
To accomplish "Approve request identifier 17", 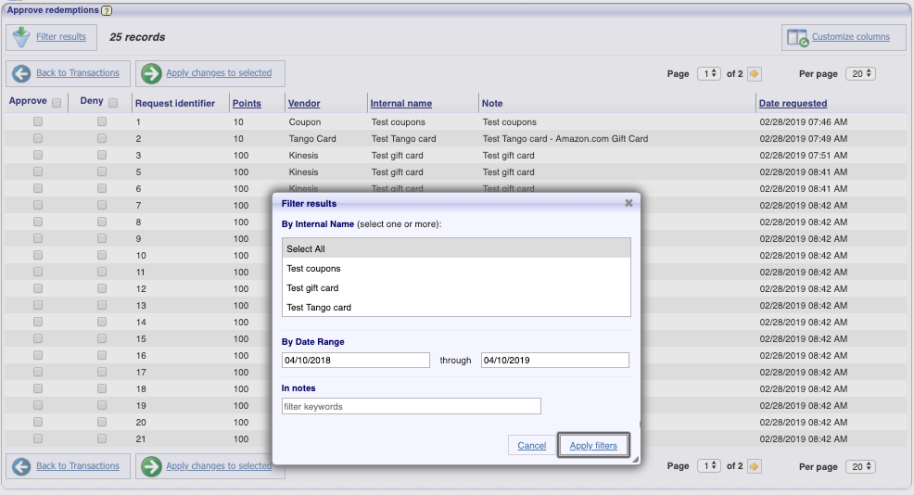I will pyautogui.click(x=38, y=372).
